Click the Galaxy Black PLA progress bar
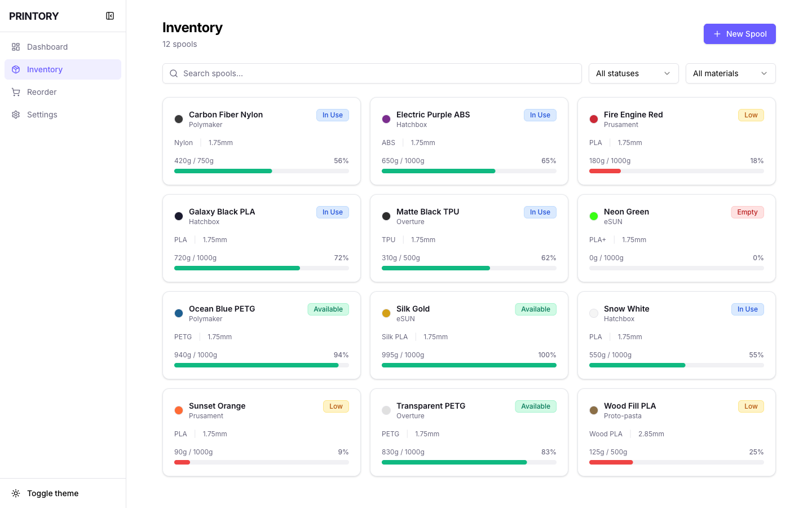This screenshot has width=812, height=508. [x=261, y=268]
